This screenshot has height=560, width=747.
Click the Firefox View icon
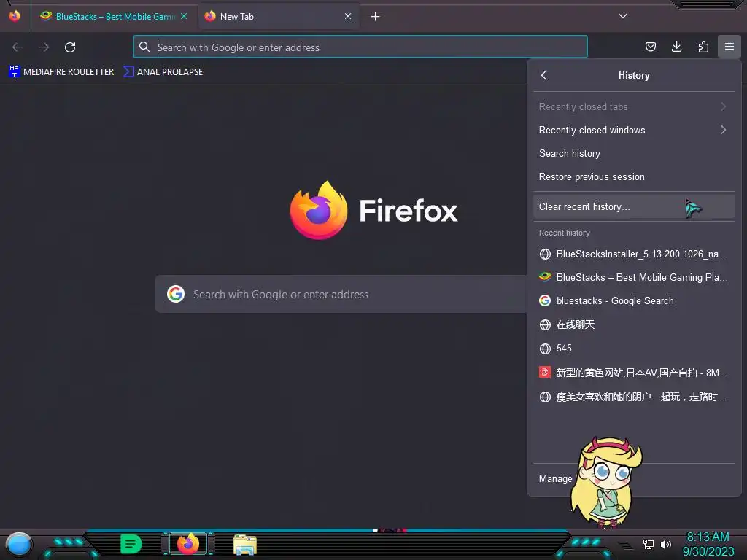15,16
